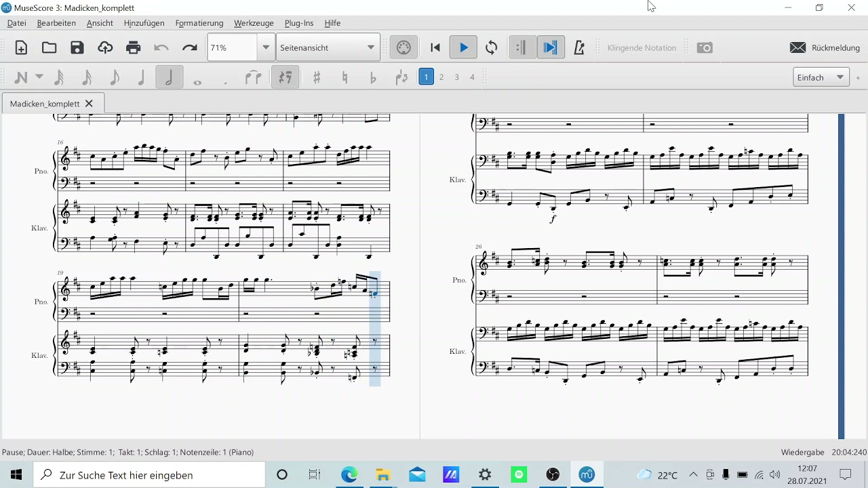Viewport: 868px width, 488px height.
Task: Open MuseScore taskbar icon
Action: [x=587, y=474]
